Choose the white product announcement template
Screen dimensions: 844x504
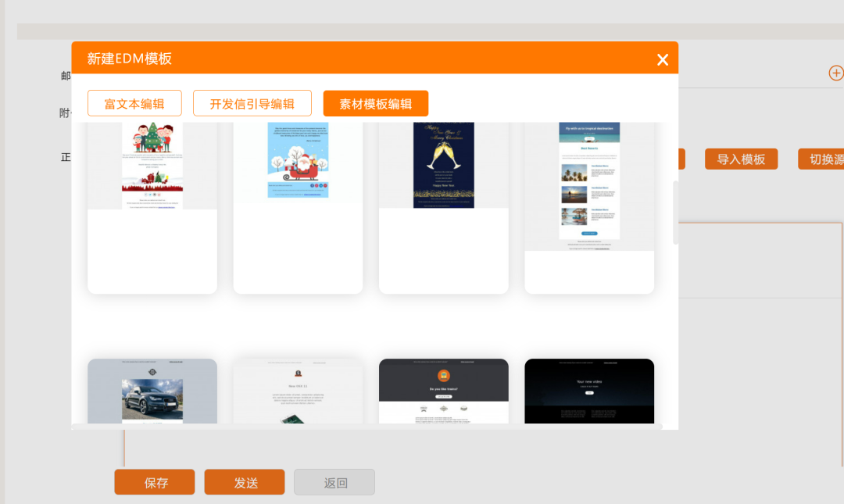tap(299, 391)
